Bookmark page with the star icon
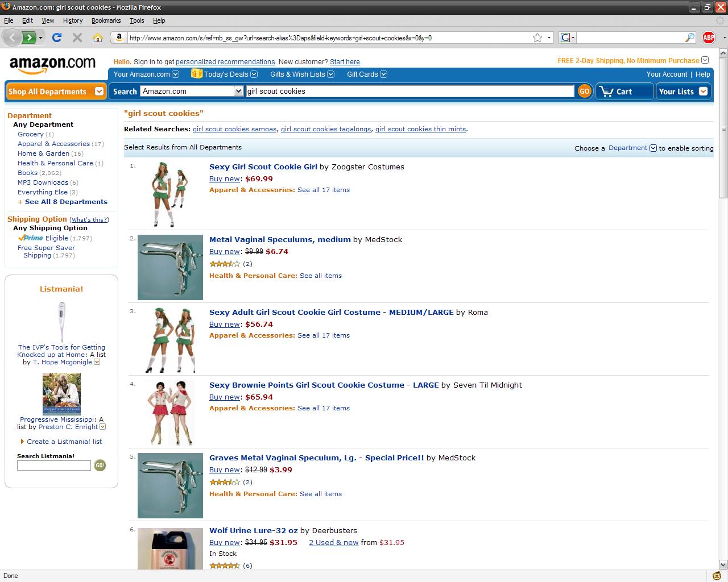 click(537, 38)
